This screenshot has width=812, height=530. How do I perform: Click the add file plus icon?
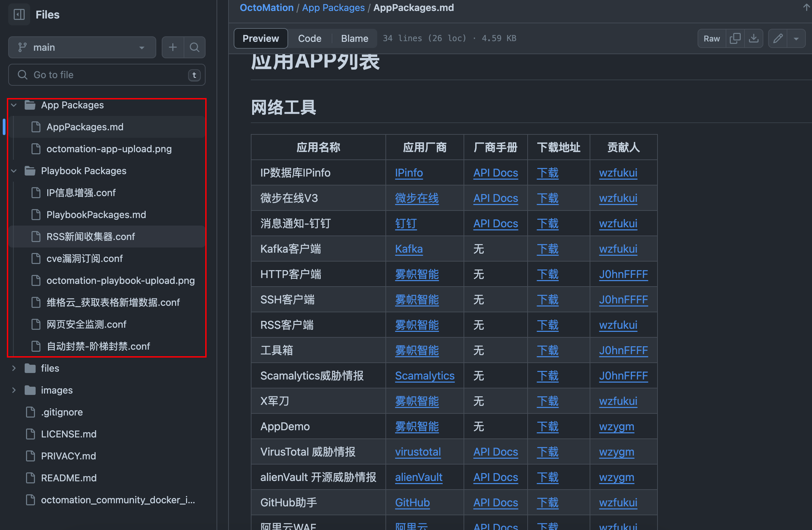click(x=173, y=47)
